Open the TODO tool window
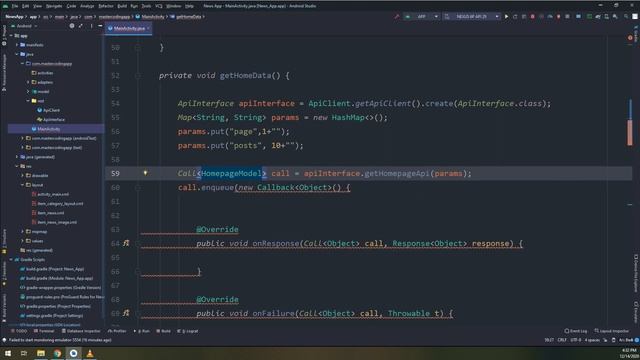This screenshot has width=640, height=360. coord(19,331)
